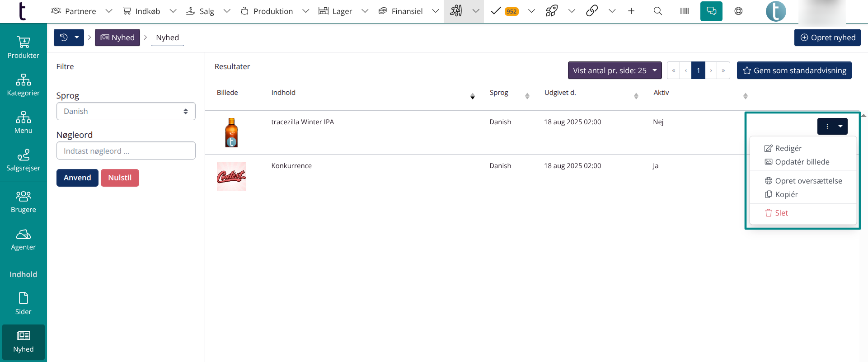Viewport: 868px width, 362px height.
Task: Choose Redigér from the context menu
Action: [788, 148]
